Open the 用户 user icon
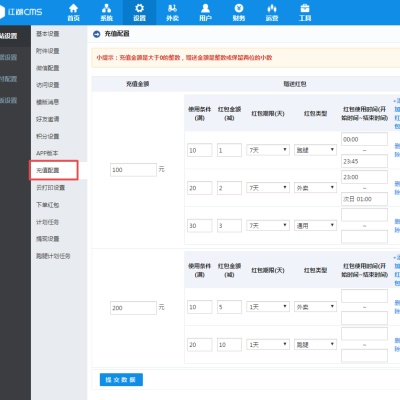 pos(205,12)
